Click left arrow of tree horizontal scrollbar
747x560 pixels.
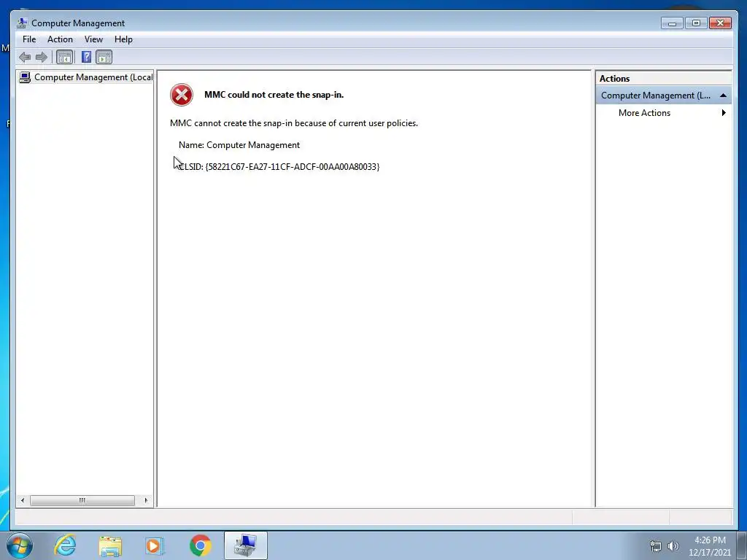(x=23, y=500)
